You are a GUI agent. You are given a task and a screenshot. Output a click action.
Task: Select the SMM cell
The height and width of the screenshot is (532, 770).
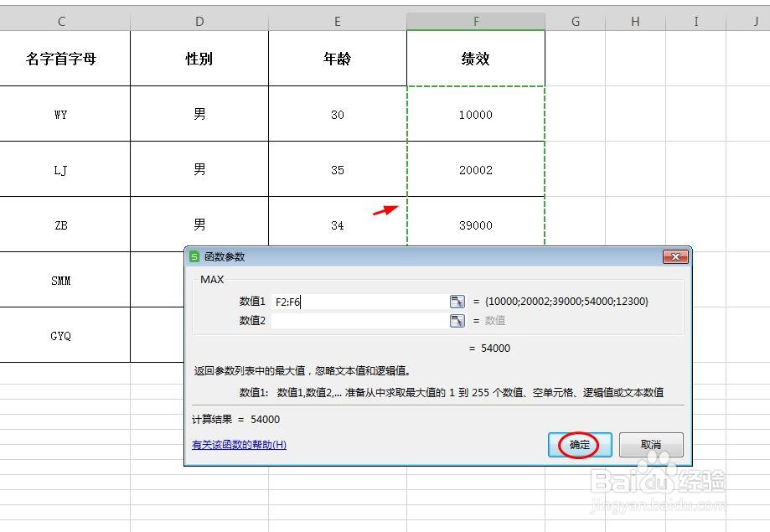[60, 280]
